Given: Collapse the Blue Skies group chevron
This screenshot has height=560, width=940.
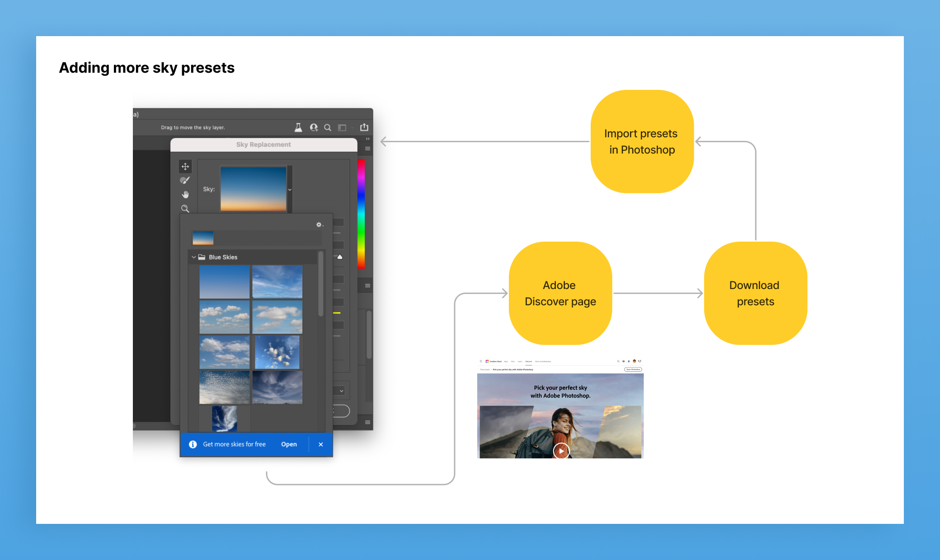Looking at the screenshot, I should point(194,257).
